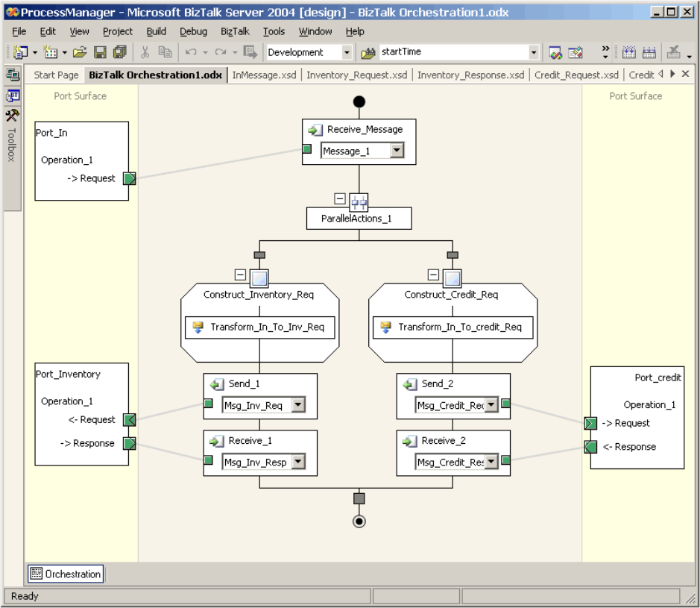
Task: Open the Msg_Inv_Req dropdown in Send_1
Action: pos(298,405)
